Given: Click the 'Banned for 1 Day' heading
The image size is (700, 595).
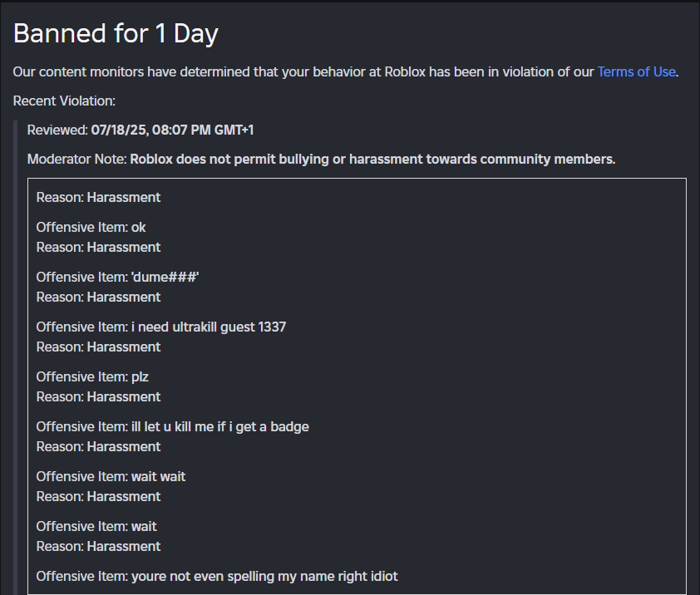Looking at the screenshot, I should 116,33.
